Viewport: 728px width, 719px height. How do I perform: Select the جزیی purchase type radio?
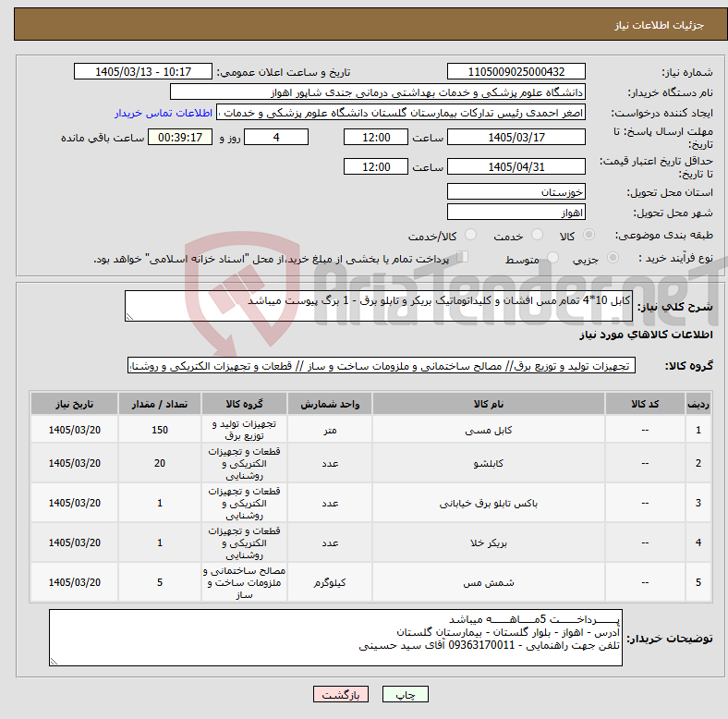tap(613, 257)
